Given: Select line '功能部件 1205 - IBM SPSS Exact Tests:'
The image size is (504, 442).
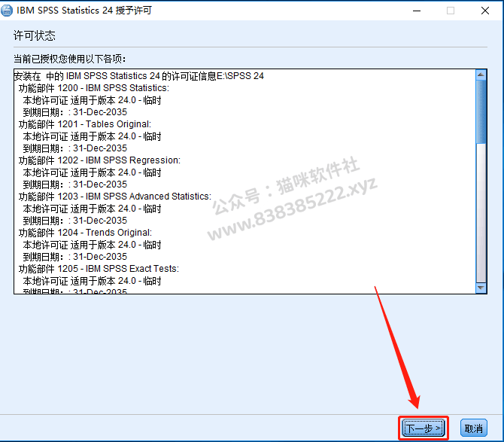Looking at the screenshot, I should click(x=99, y=269).
